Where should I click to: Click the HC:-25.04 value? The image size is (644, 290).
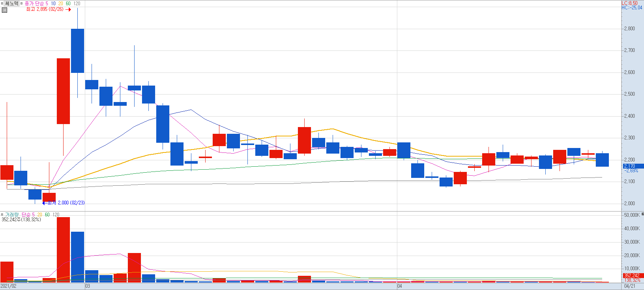pos(632,7)
